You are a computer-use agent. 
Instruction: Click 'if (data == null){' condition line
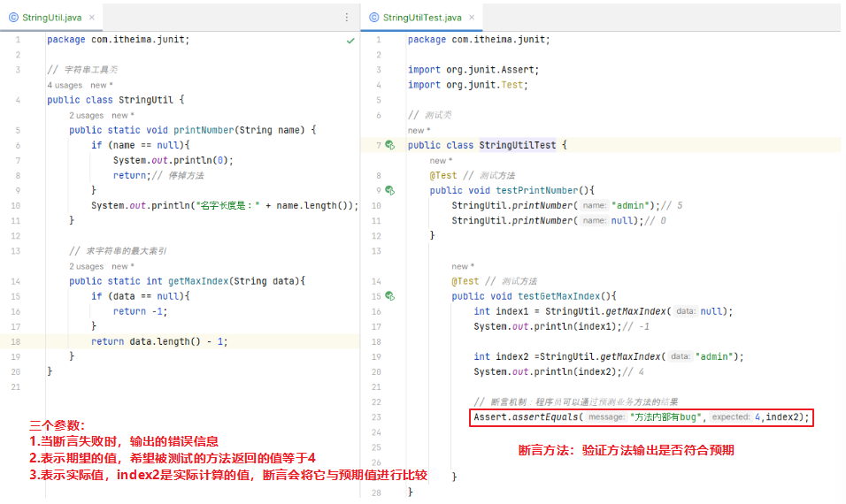(x=141, y=296)
